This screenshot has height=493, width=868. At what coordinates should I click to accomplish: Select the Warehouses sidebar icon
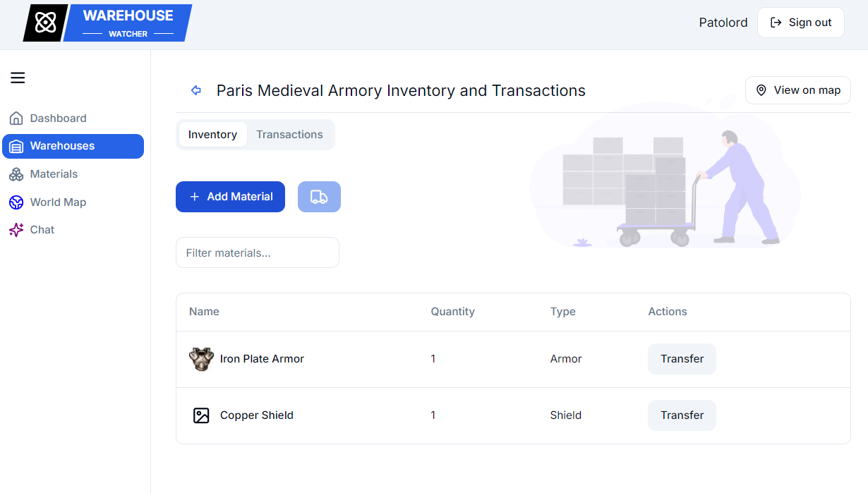click(16, 146)
